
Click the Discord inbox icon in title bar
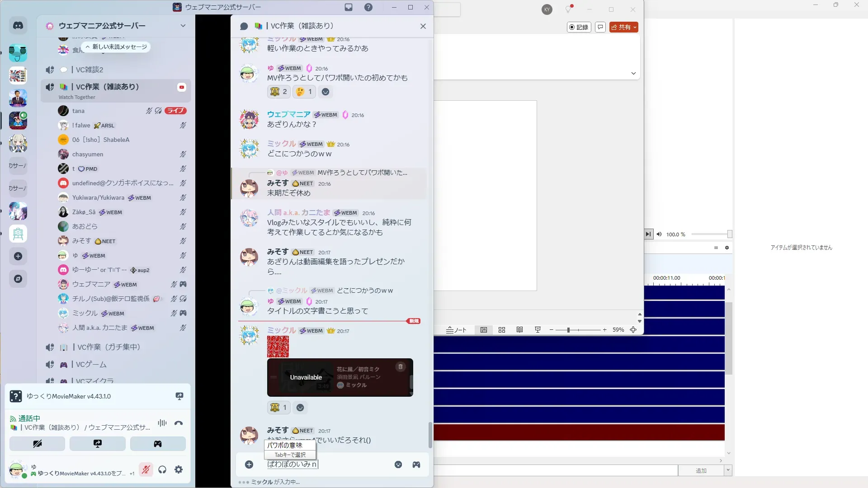tap(349, 7)
